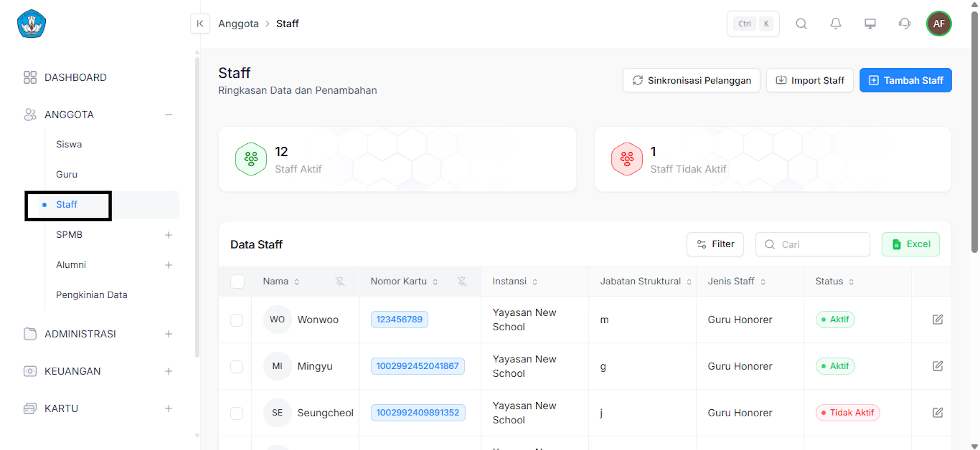Open the Filter options
Image resolution: width=980 pixels, height=450 pixels.
pyautogui.click(x=715, y=244)
